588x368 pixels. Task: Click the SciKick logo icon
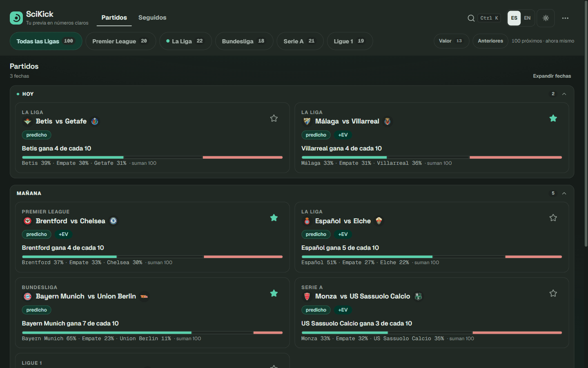coord(16,18)
